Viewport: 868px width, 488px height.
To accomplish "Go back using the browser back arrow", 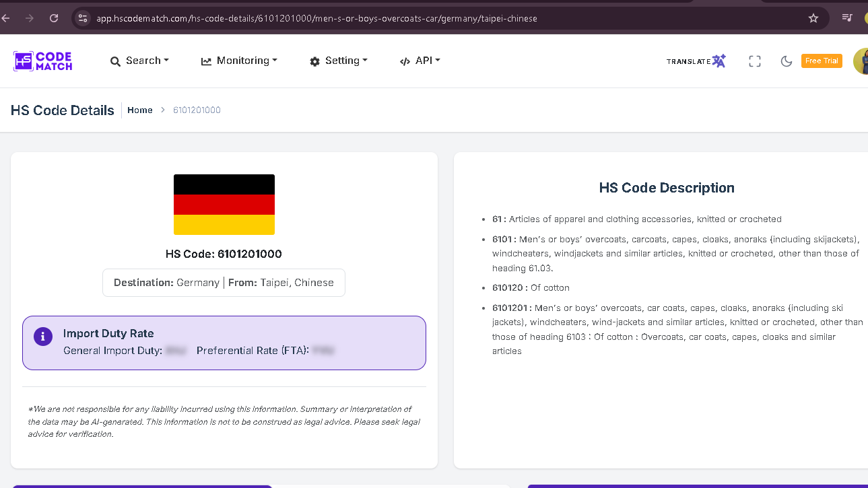I will pyautogui.click(x=5, y=18).
